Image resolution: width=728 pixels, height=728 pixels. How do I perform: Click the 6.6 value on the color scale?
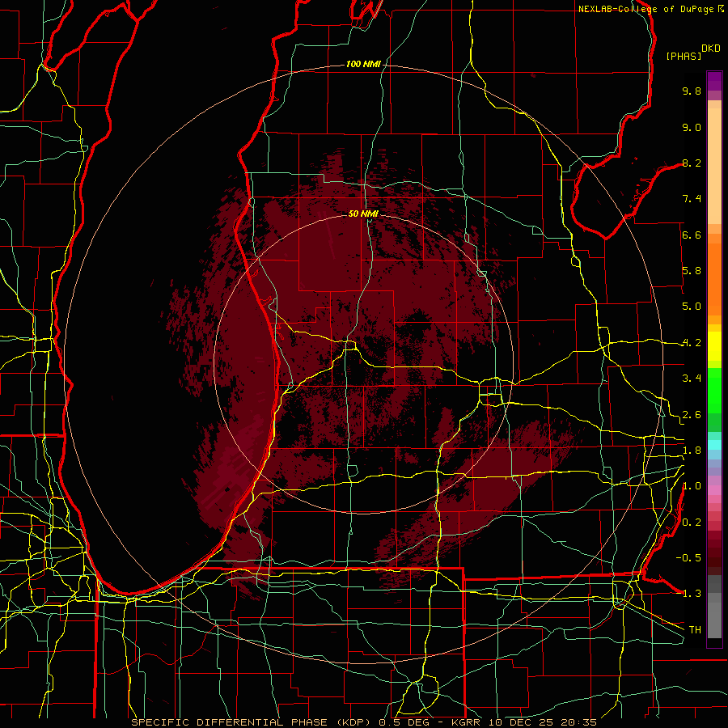pyautogui.click(x=692, y=235)
